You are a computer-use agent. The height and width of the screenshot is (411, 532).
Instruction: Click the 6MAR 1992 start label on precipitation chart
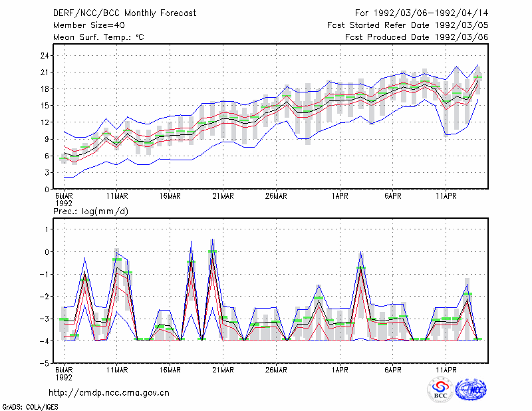click(64, 374)
